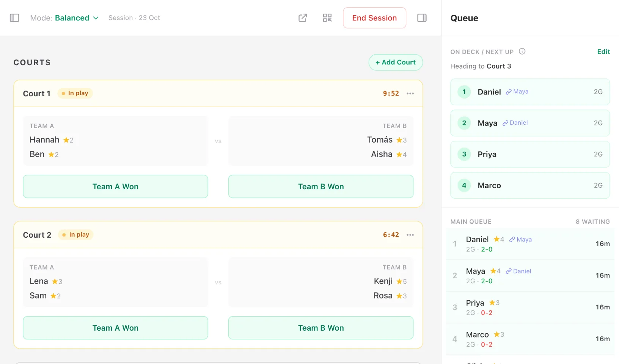This screenshot has width=619, height=364.
Task: Select Priya's on deck card
Action: 530,154
